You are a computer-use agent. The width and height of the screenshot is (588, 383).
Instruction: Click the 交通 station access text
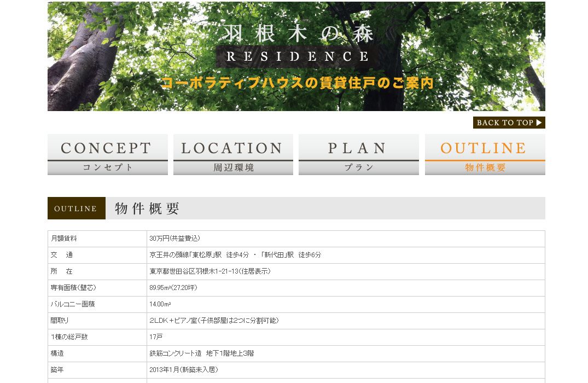pyautogui.click(x=235, y=255)
